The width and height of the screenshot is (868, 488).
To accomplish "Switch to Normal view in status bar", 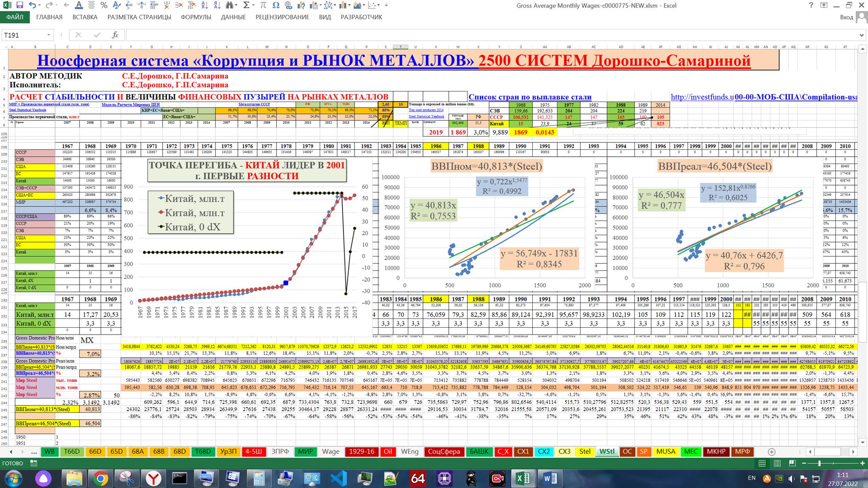I will [762, 463].
